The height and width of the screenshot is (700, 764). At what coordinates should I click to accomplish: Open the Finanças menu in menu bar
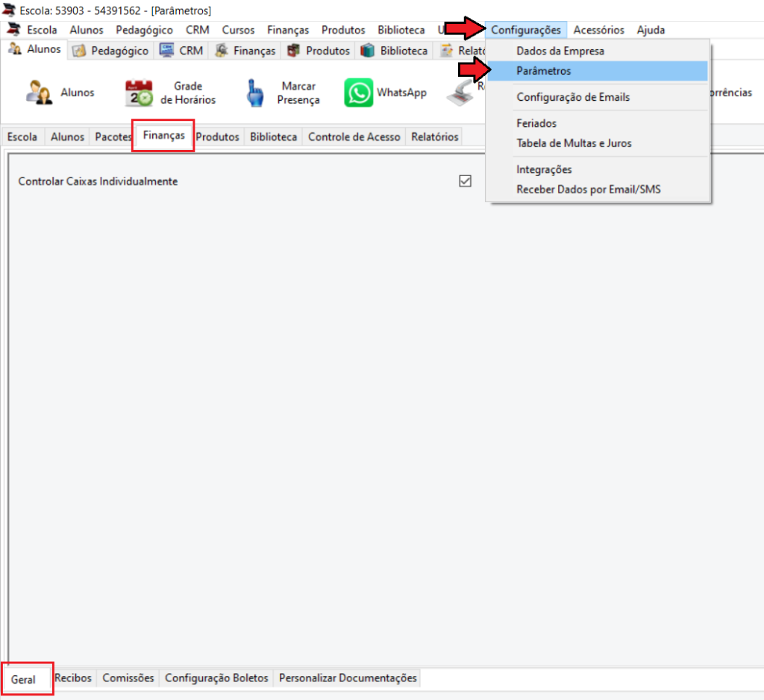click(x=288, y=30)
